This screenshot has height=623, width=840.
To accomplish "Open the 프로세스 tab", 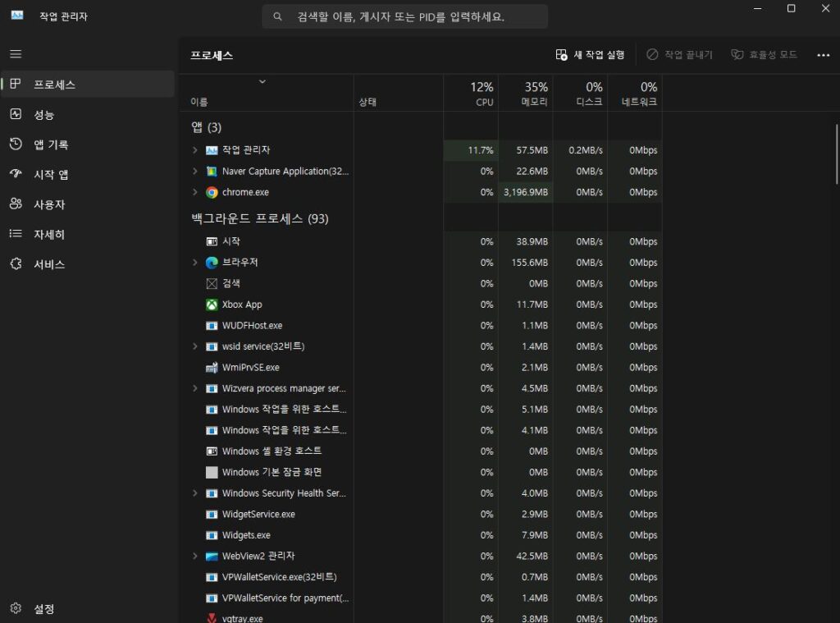I will (x=88, y=85).
